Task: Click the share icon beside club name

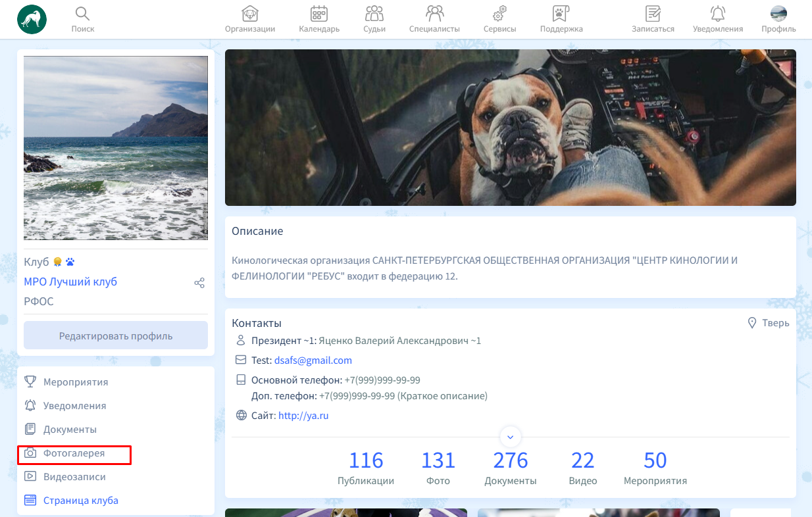Action: 199,283
